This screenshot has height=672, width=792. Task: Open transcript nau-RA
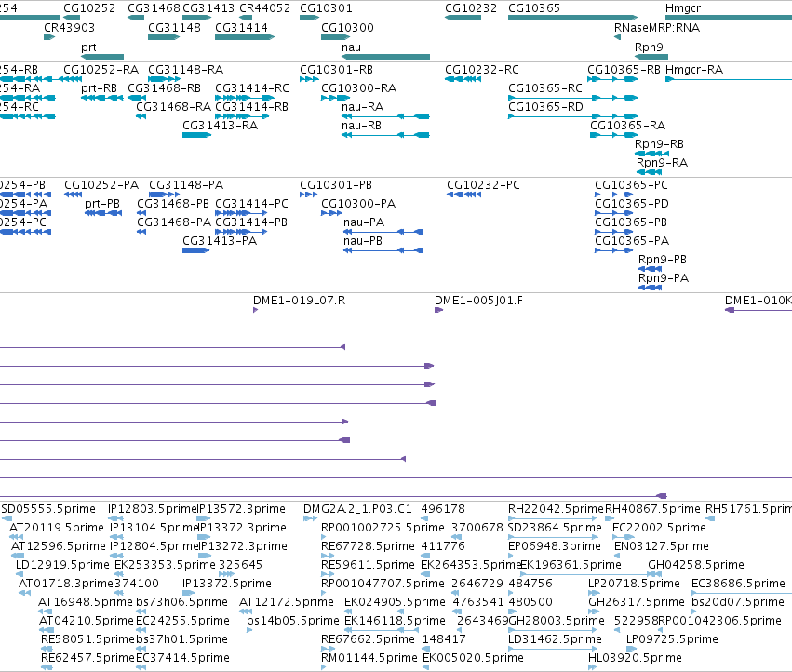coord(362,107)
